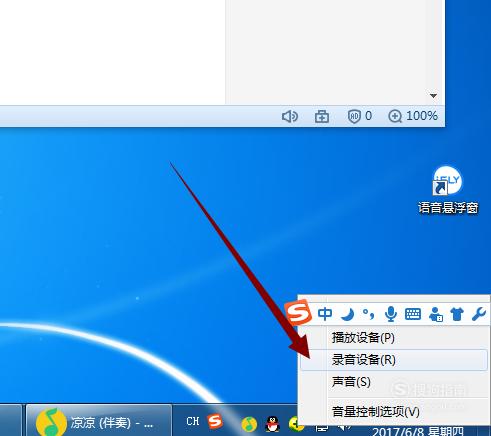
Task: Open 语音悬浮窗 desktop shortcut
Action: [x=448, y=191]
